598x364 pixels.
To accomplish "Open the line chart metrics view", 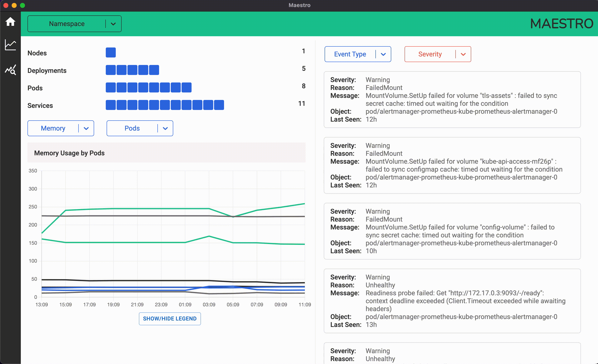I will coord(10,45).
